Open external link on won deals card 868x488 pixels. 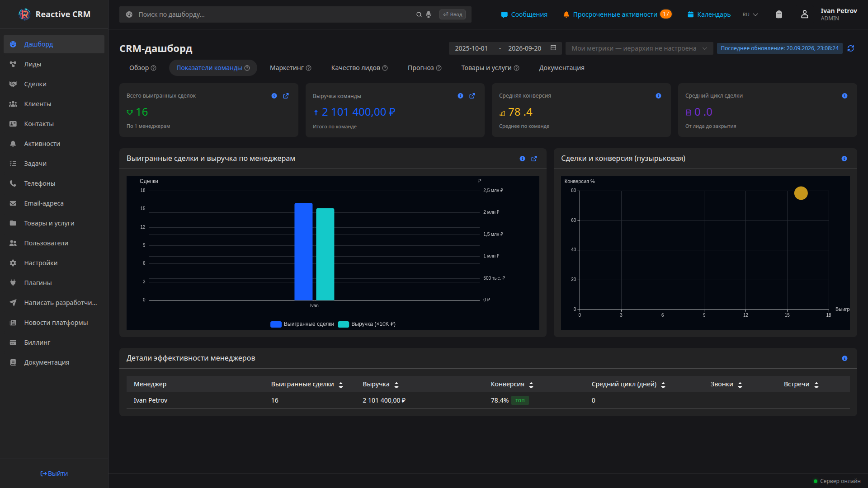286,96
